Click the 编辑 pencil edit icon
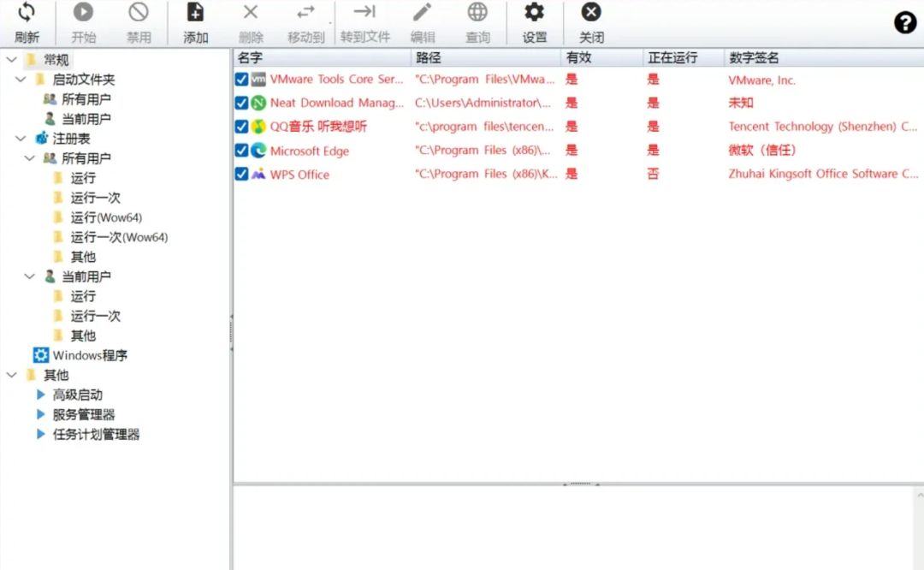The width and height of the screenshot is (924, 570). click(x=422, y=12)
